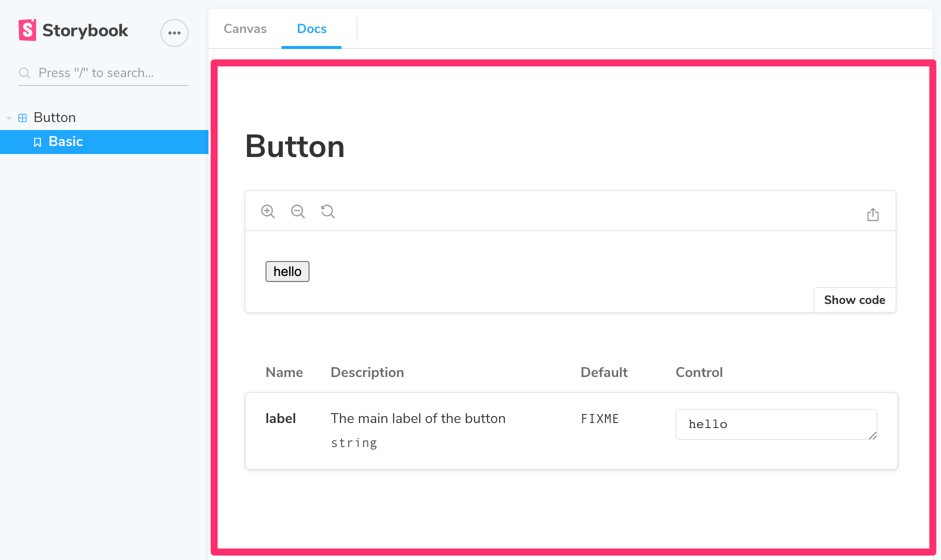Click the label control text box

coord(770,424)
